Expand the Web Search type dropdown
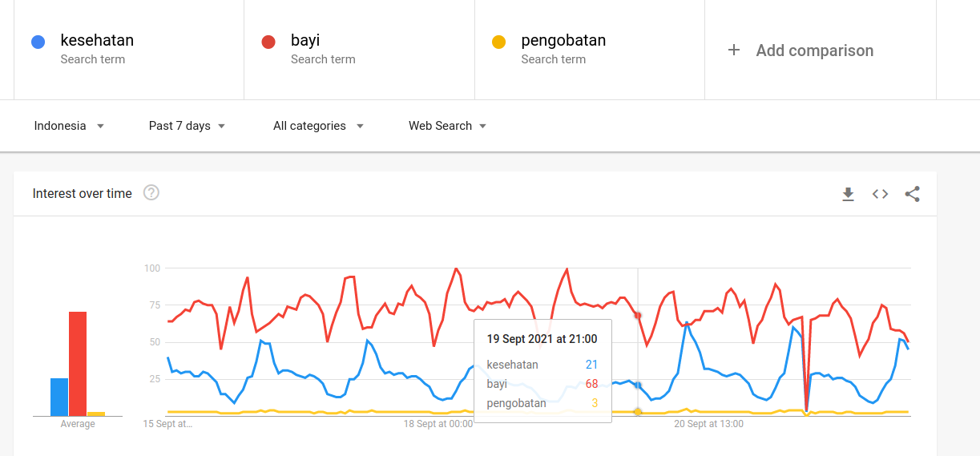980x456 pixels. [447, 126]
